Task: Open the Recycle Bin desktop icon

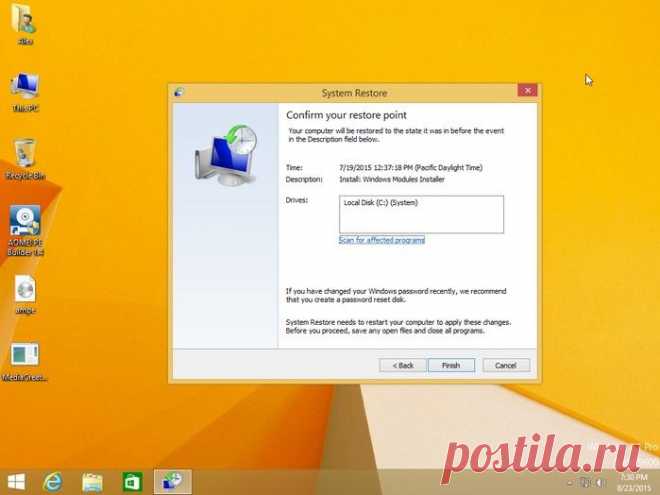Action: pos(25,159)
